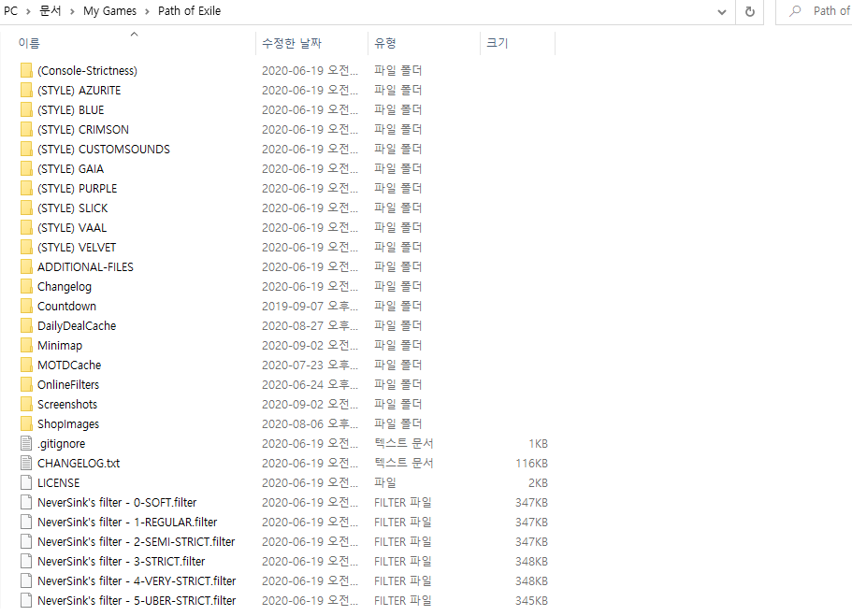Screen dimensions: 852x616
Task: Click the 파일 type cell of LICENSE
Action: tap(385, 483)
